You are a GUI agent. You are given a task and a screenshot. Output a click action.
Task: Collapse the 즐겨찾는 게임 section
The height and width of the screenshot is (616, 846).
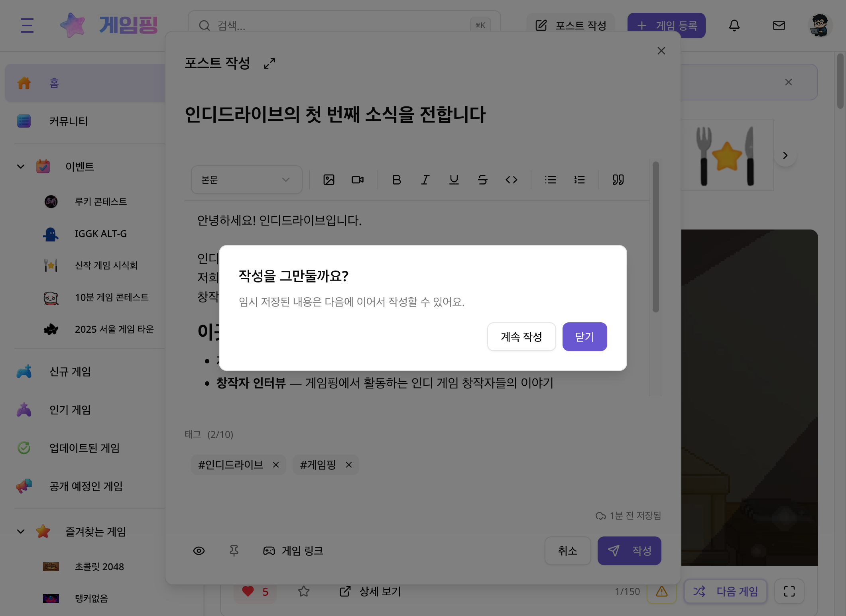pos(20,532)
